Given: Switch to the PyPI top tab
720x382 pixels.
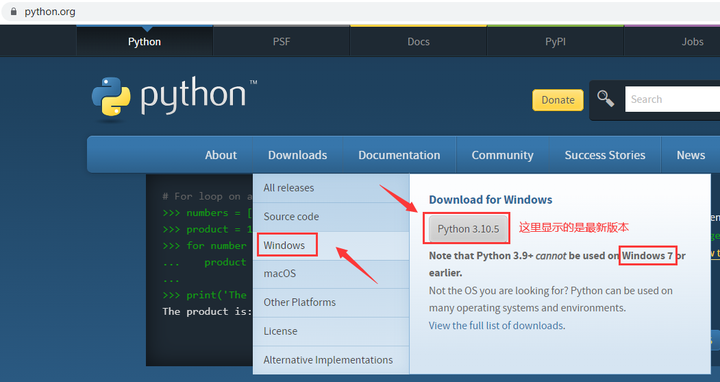Looking at the screenshot, I should click(x=555, y=41).
